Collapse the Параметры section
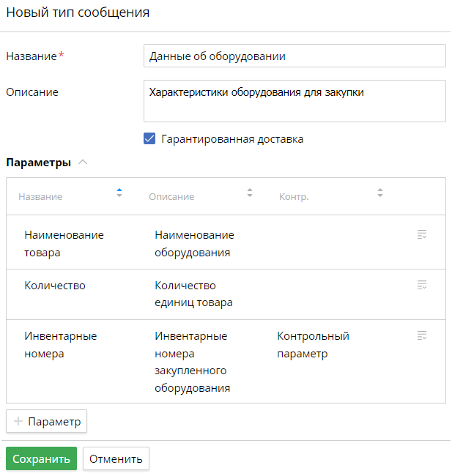Image resolution: width=452 pixels, height=476 pixels. tap(83, 163)
